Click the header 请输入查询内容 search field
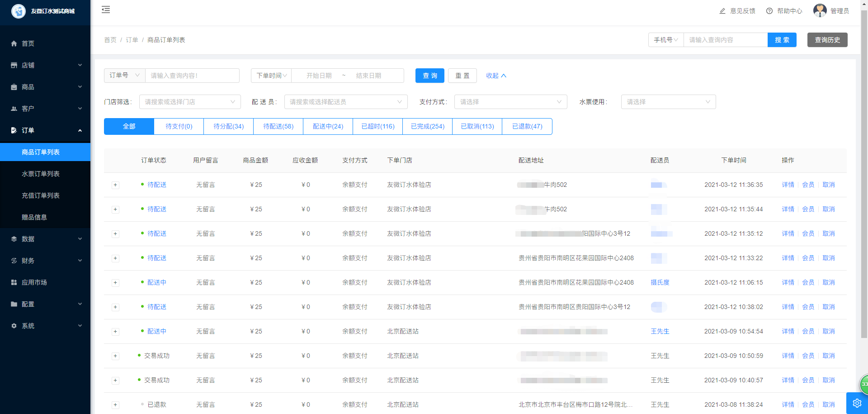868x414 pixels. tap(726, 40)
